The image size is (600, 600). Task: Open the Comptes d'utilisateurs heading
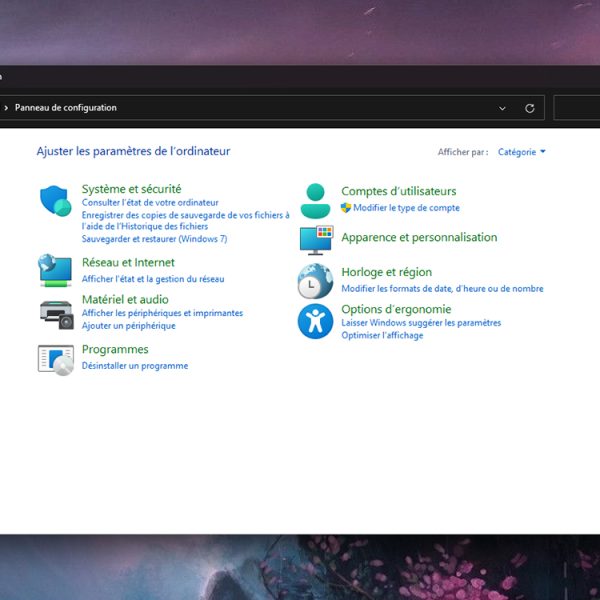click(x=399, y=191)
